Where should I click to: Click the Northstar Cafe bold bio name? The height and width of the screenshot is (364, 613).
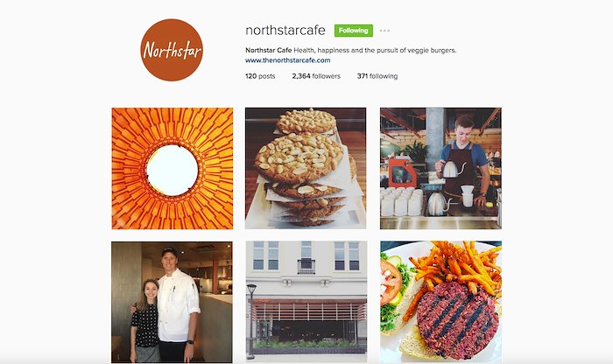pos(269,50)
